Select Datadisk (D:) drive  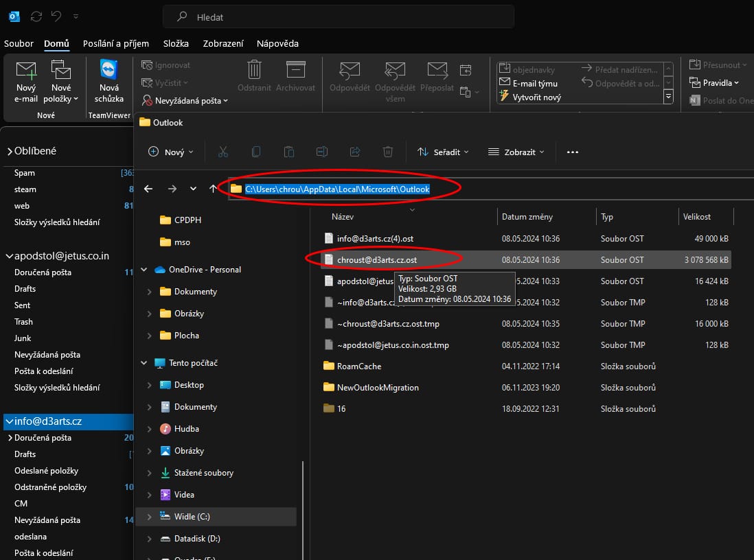tap(197, 538)
